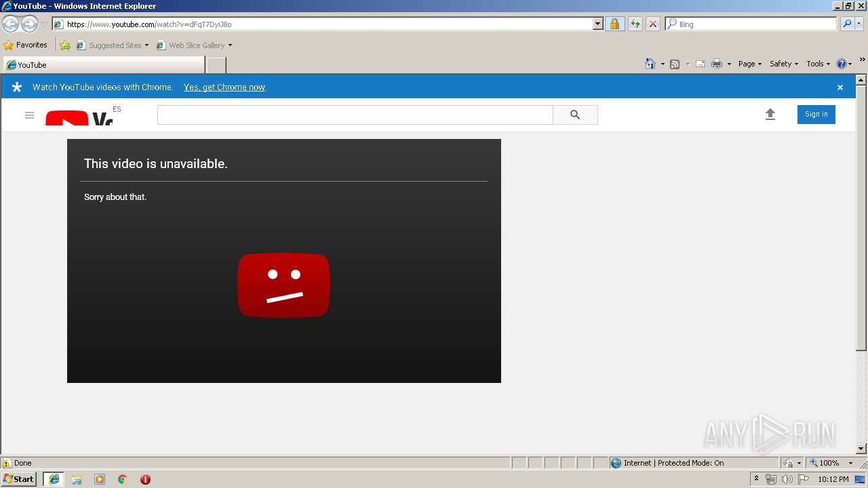The height and width of the screenshot is (488, 868).
Task: Open Opera browser taskbar icon
Action: (x=145, y=479)
